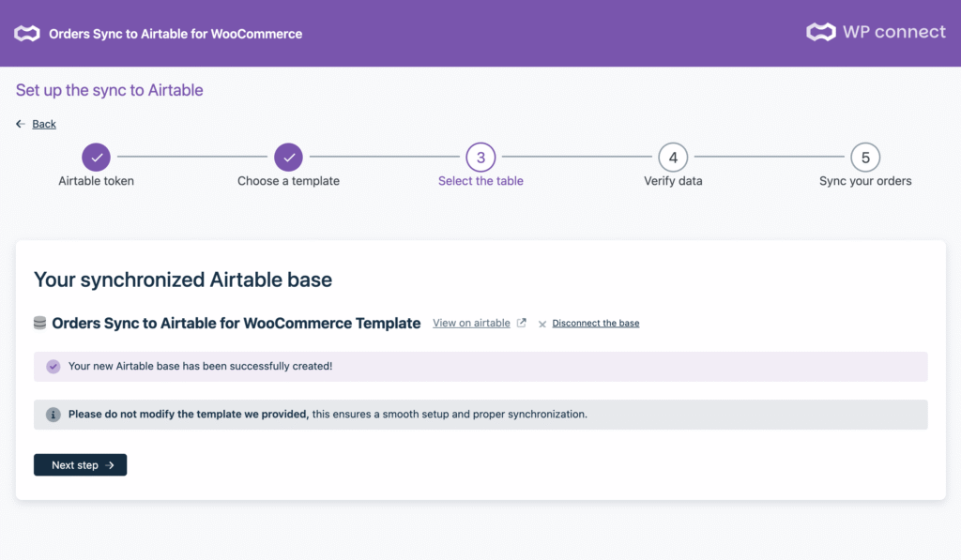Click the Disconnect the base link

click(595, 324)
